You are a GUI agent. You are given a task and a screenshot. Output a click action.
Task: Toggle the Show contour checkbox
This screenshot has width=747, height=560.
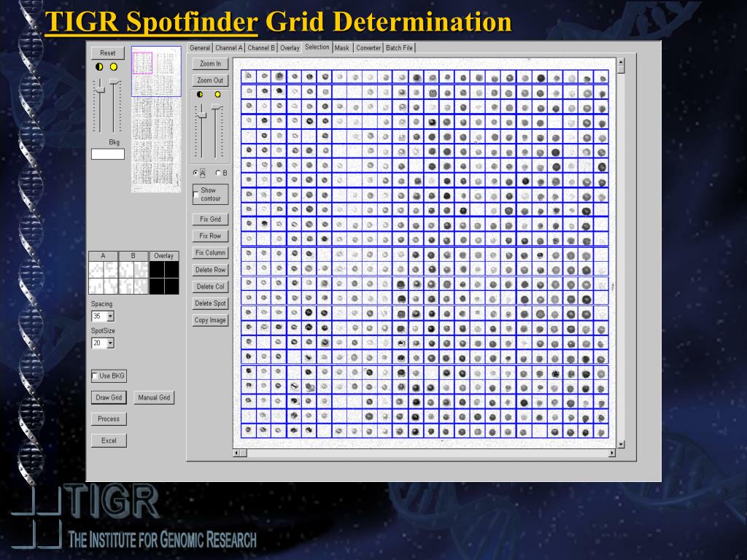click(196, 194)
